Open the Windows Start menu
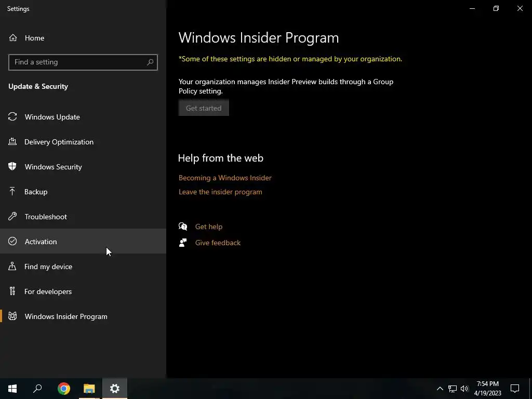Image resolution: width=532 pixels, height=399 pixels. pos(12,389)
